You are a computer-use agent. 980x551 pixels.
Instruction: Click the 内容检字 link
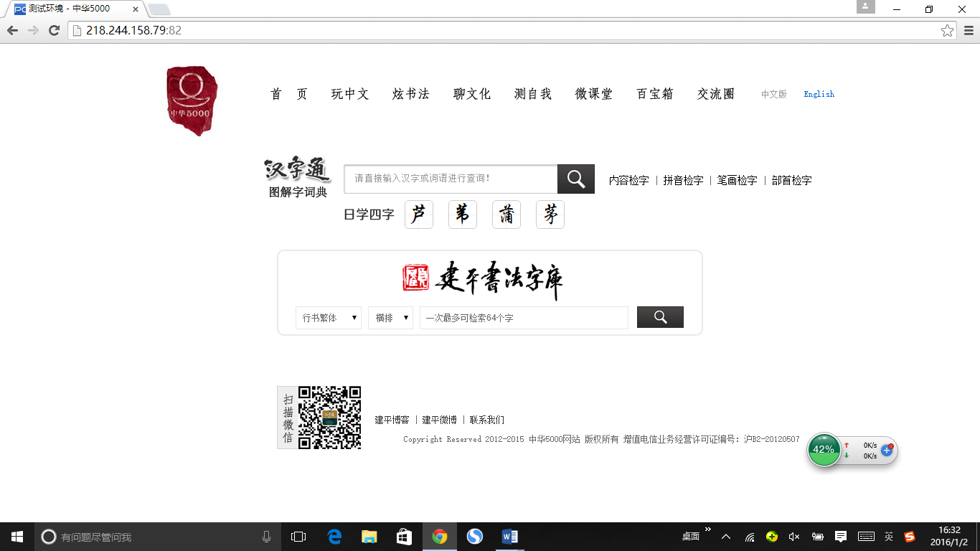[629, 181]
